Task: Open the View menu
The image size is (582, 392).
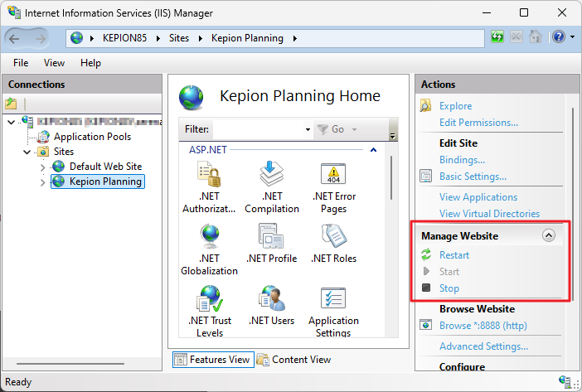Action: (54, 63)
